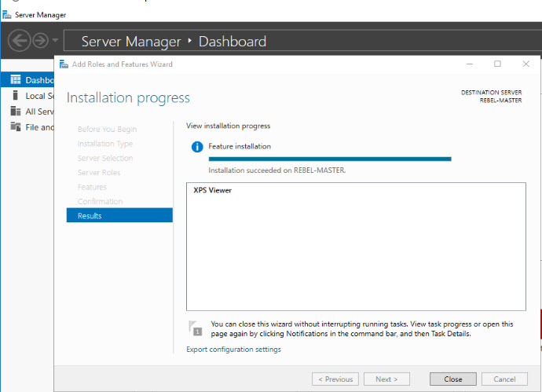Viewport: 542px width, 392px height.
Task: Click the Cancel button
Action: (x=504, y=379)
